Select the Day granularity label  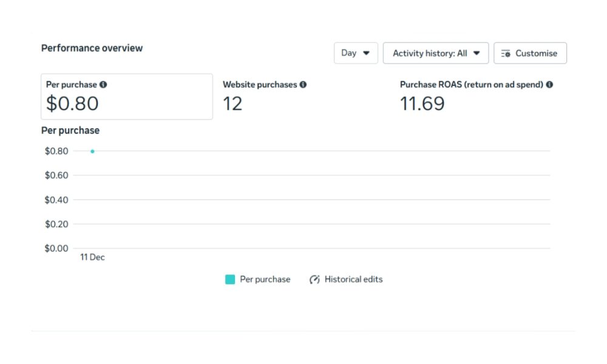click(348, 53)
